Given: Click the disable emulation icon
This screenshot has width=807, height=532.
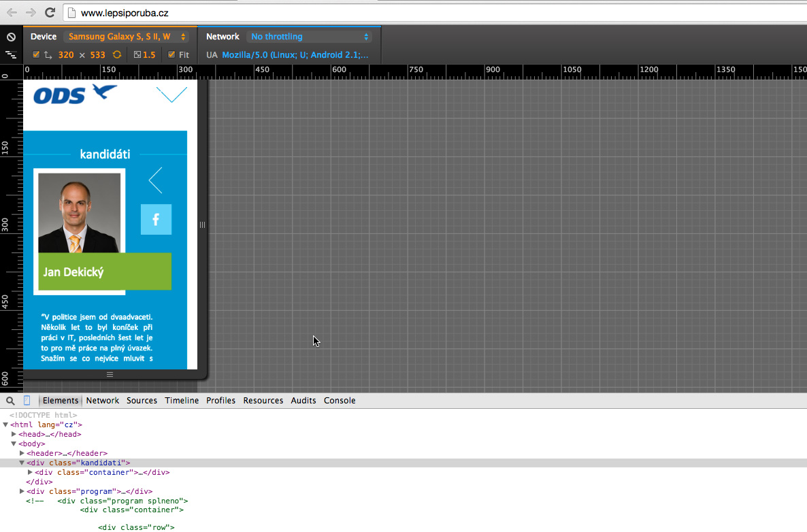Looking at the screenshot, I should point(11,37).
